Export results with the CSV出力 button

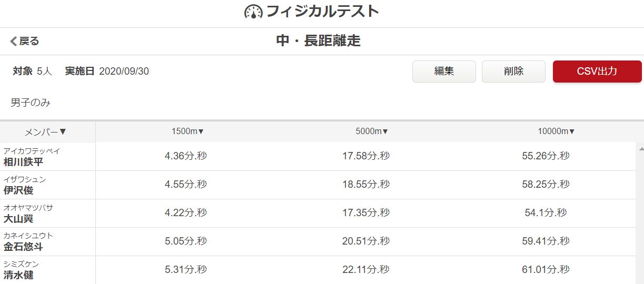[597, 72]
